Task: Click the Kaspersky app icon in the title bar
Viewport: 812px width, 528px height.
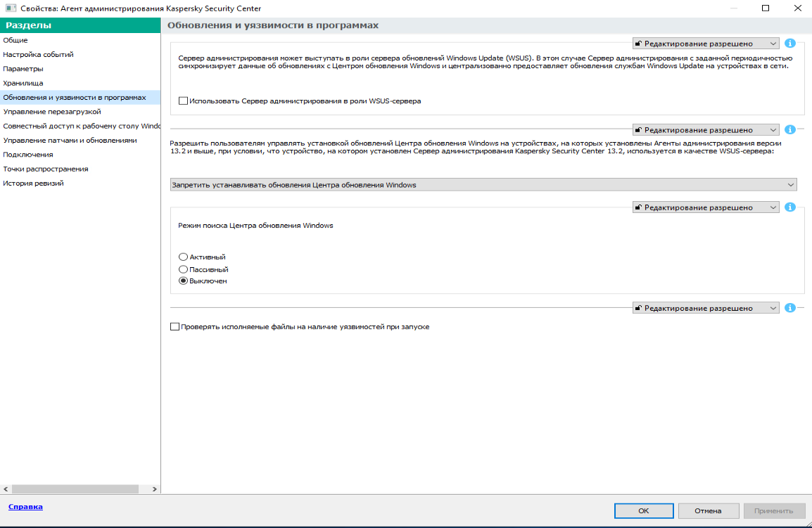Action: pyautogui.click(x=11, y=8)
